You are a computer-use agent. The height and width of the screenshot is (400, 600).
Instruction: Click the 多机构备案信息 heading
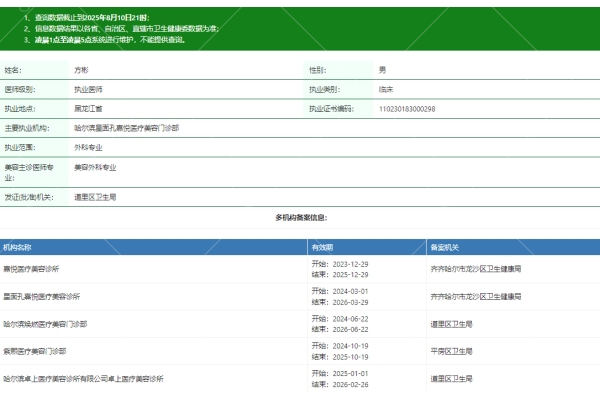301,217
